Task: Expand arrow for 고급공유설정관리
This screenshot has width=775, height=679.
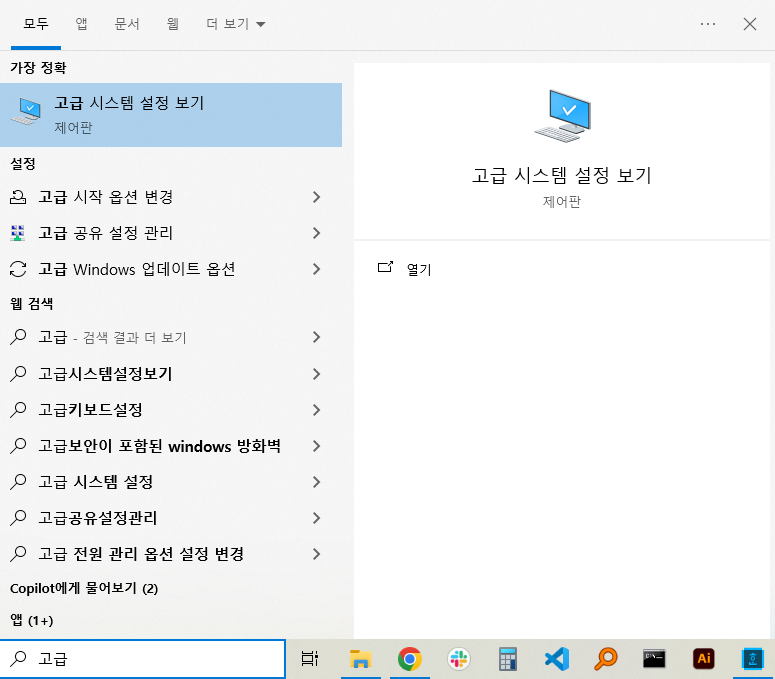Action: pos(317,518)
